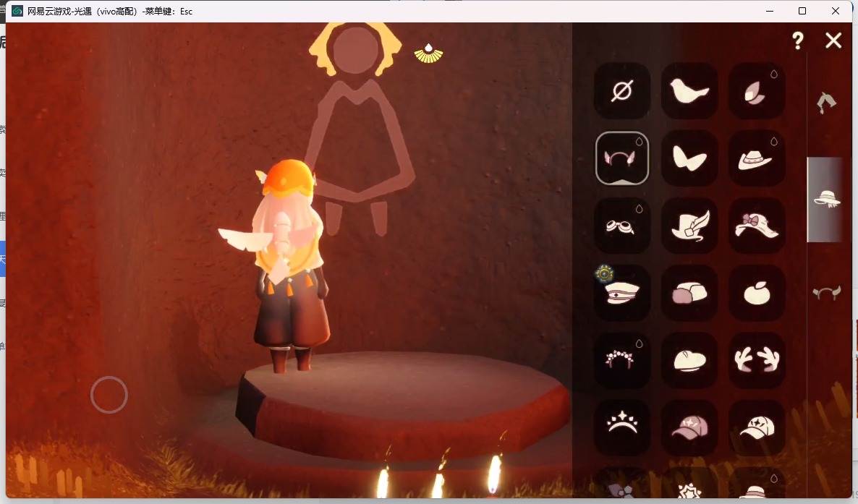This screenshot has height=504, width=858.
Task: Pick the butterfly hair accessory
Action: click(689, 158)
